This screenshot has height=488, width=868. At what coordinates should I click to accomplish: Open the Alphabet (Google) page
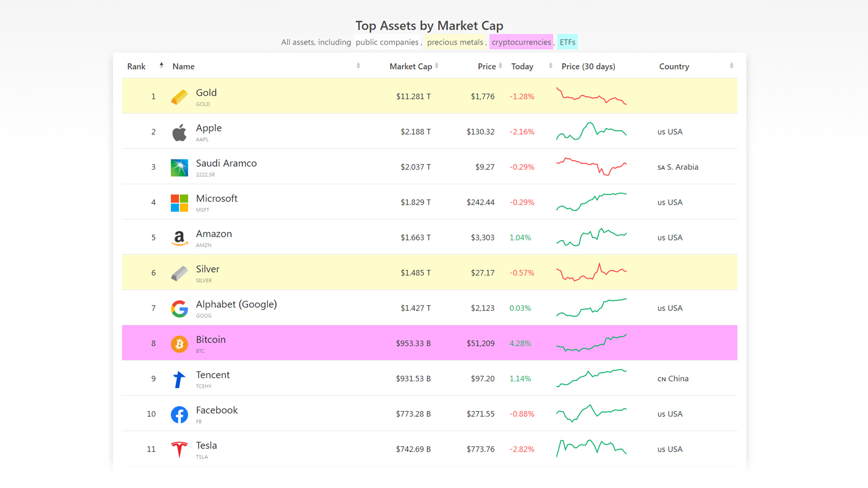point(236,304)
